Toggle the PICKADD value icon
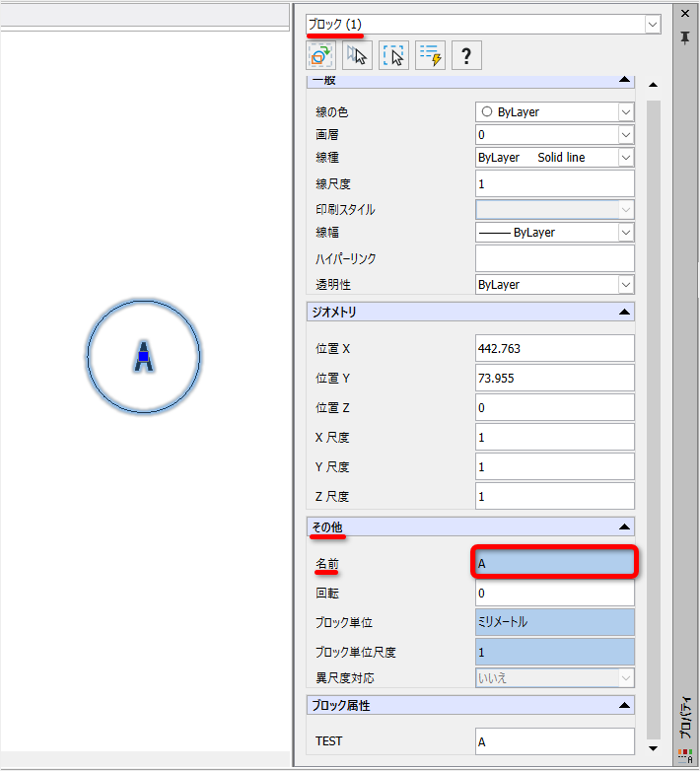 tap(320, 55)
